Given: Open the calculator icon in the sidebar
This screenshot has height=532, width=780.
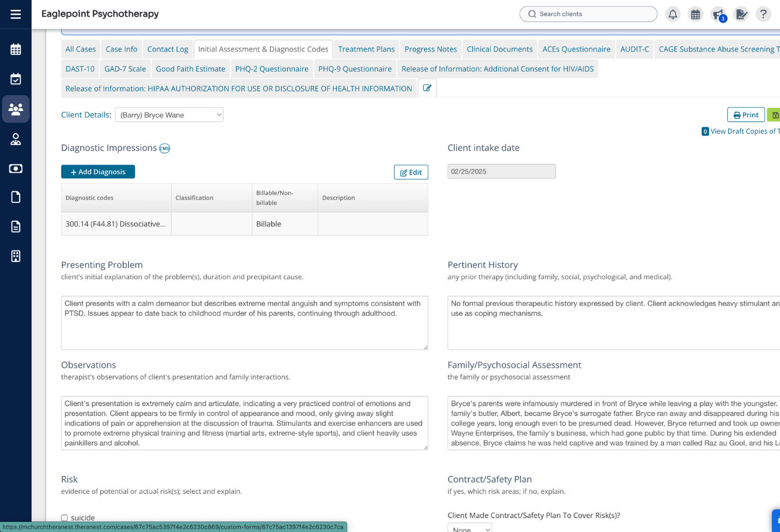Looking at the screenshot, I should (x=16, y=256).
